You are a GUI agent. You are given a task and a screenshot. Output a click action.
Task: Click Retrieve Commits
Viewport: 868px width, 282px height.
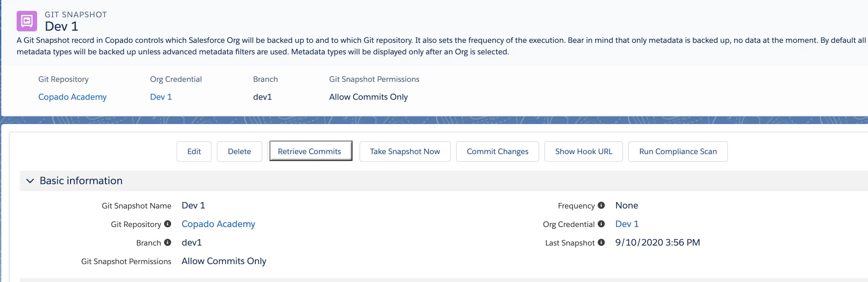click(x=309, y=151)
